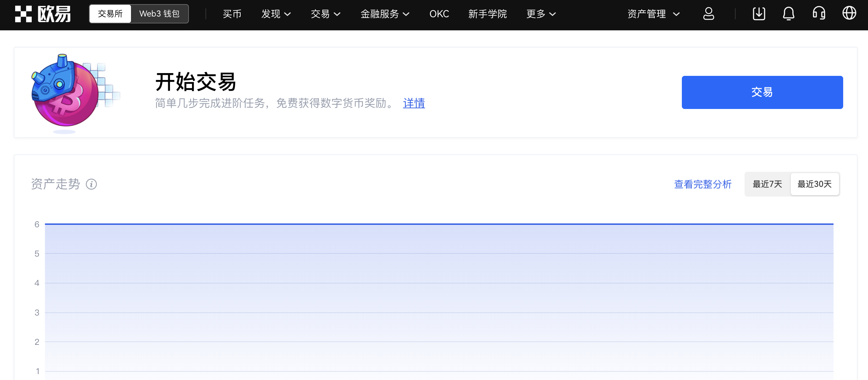Expand the 发现 dropdown menu
Viewport: 868px width, 380px height.
pyautogui.click(x=276, y=14)
